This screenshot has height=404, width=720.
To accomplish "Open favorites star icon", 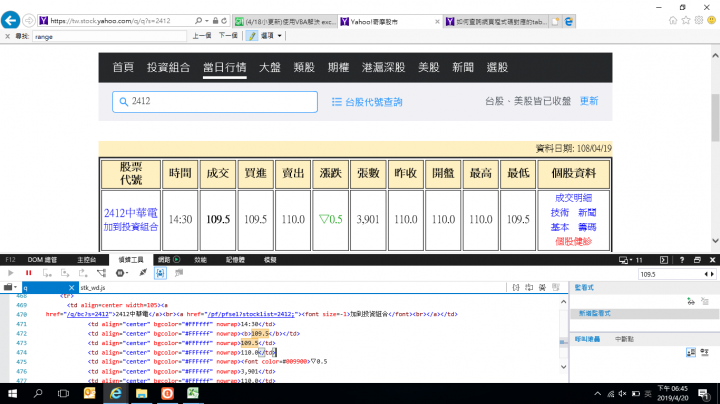I will tap(686, 20).
